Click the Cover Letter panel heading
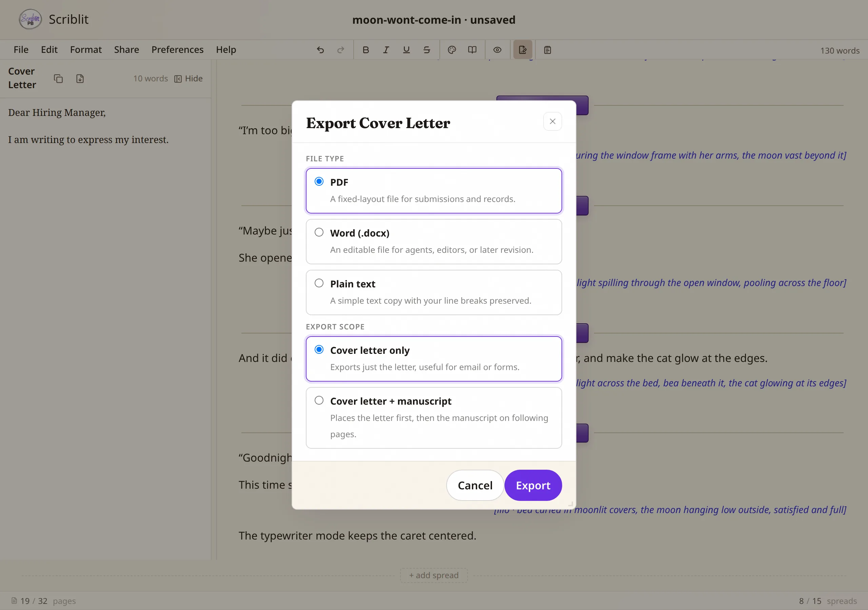 tap(22, 78)
